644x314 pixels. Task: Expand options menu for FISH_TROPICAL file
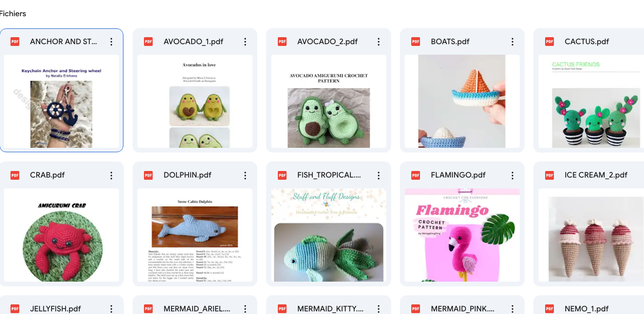tap(378, 175)
